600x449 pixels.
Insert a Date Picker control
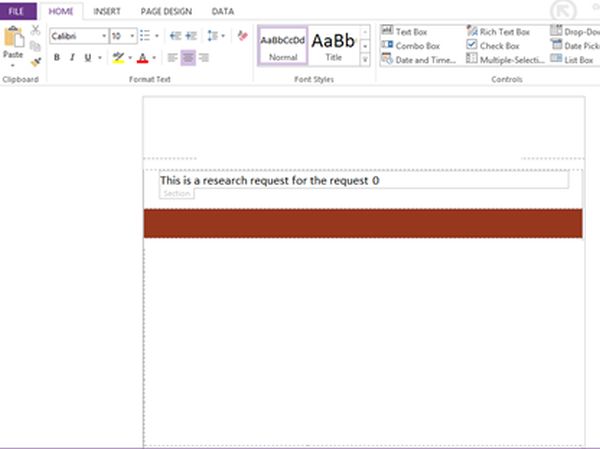(x=575, y=46)
